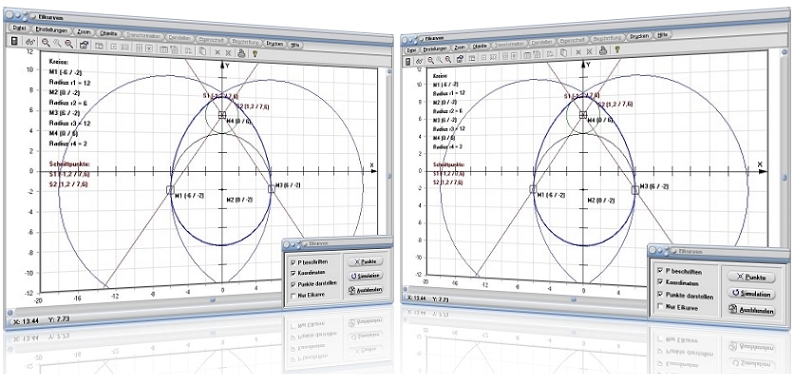Click the Punkte button in left Eikurven panel
Screen dimensions: 794x374
pyautogui.click(x=365, y=262)
